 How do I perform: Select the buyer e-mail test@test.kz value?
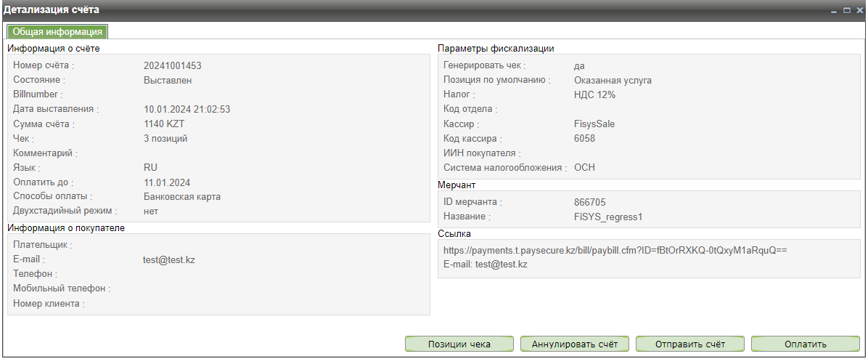[169, 259]
